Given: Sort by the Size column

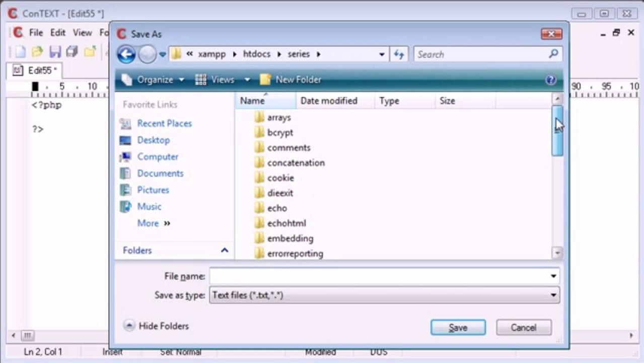Looking at the screenshot, I should 465,101.
